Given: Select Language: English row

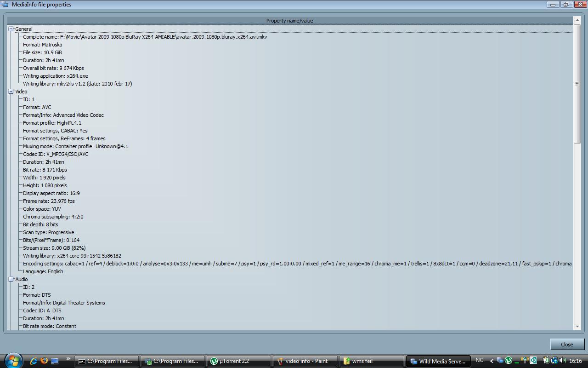Looking at the screenshot, I should [x=43, y=271].
